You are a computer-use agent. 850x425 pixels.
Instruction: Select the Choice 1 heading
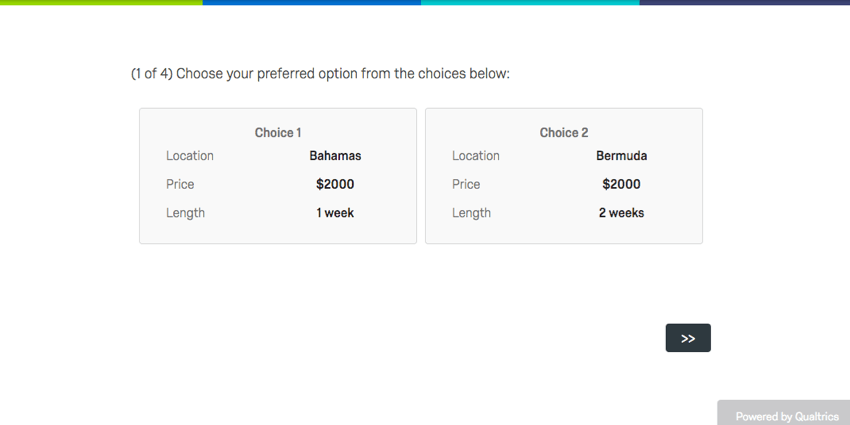click(278, 132)
